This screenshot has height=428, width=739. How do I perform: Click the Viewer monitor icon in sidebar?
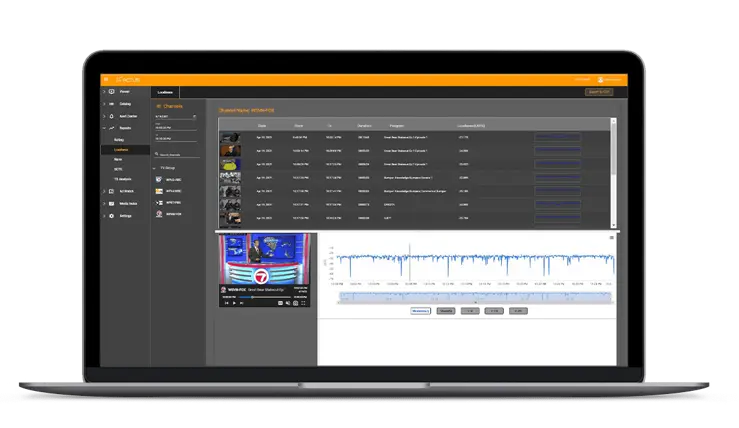point(112,92)
